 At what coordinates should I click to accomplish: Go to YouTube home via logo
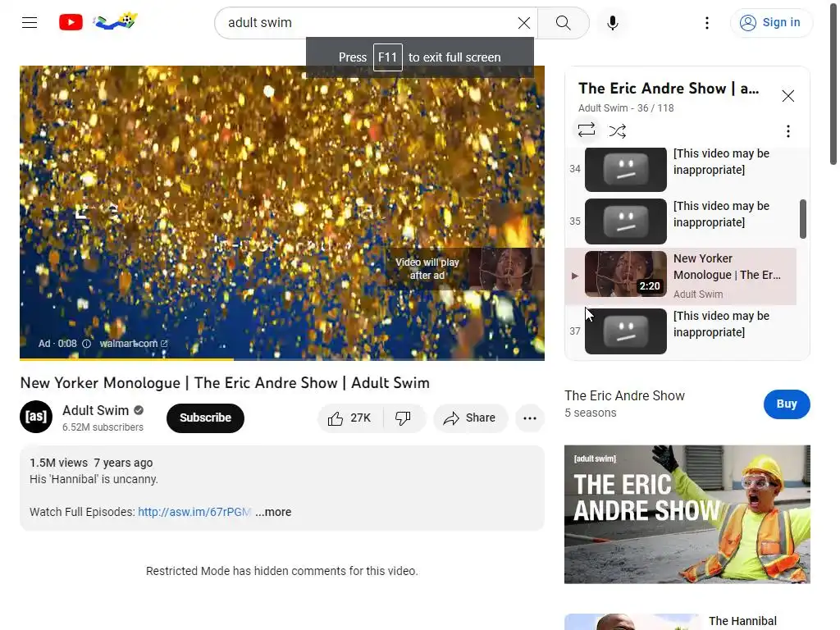71,22
